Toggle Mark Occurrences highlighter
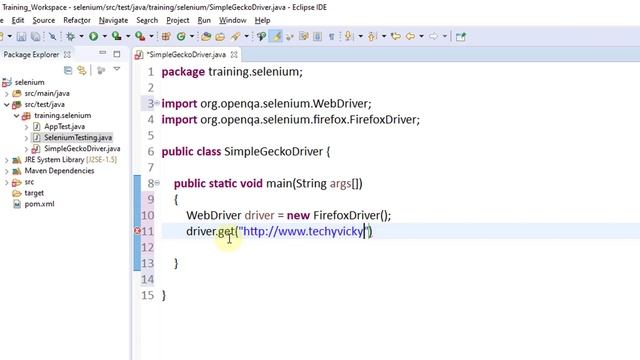This screenshot has height=360, width=640. 276,37
